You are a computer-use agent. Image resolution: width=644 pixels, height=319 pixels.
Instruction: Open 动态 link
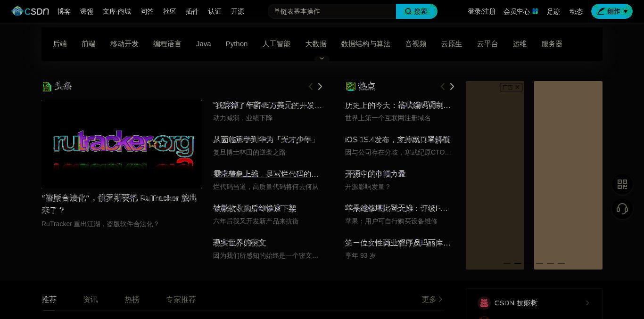576,11
